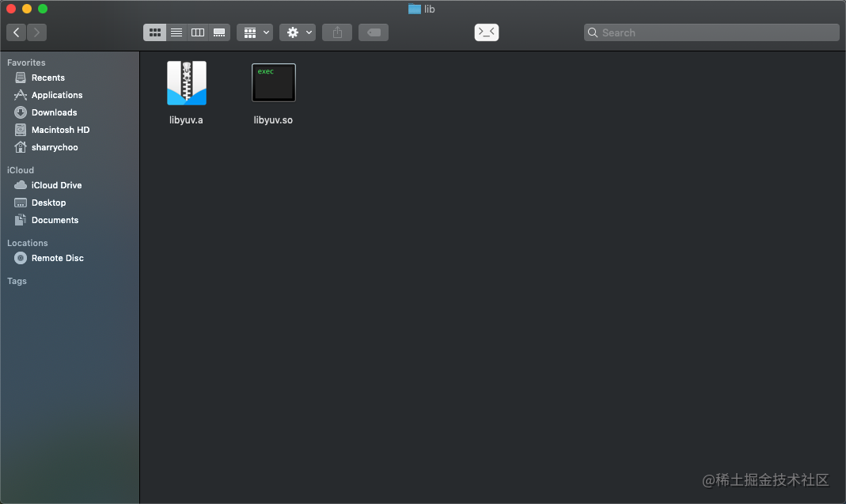This screenshot has height=504, width=846.
Task: Switch to list view mode
Action: click(x=176, y=32)
